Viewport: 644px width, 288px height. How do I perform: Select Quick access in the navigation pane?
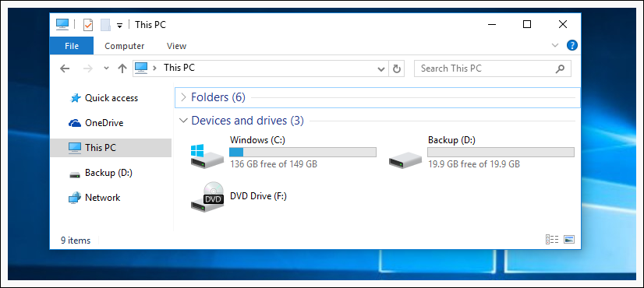tap(111, 98)
